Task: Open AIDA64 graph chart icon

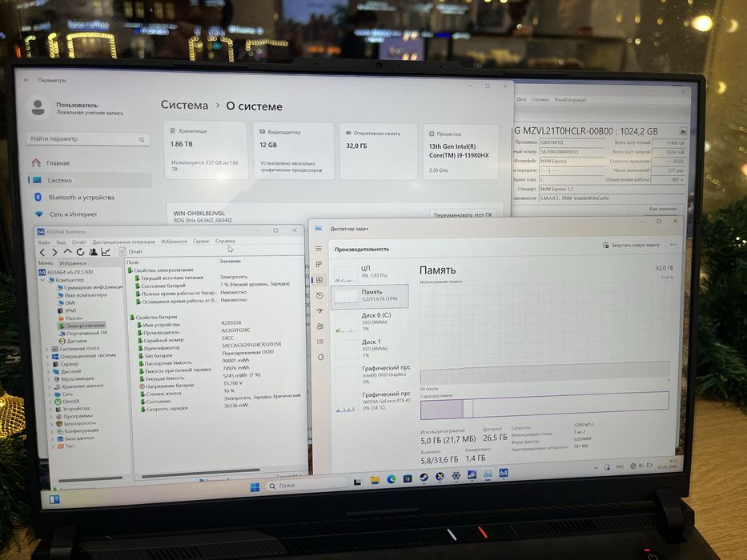Action: 106,251
